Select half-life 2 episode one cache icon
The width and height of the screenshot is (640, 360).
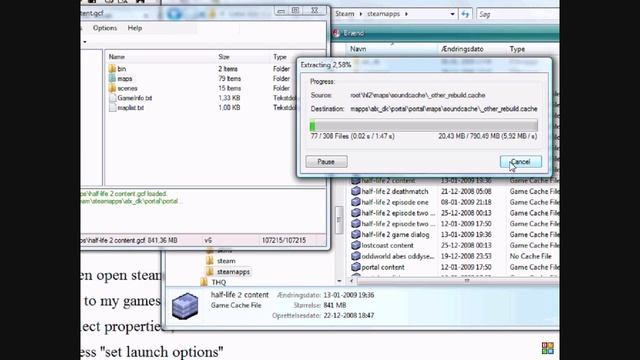click(x=356, y=202)
